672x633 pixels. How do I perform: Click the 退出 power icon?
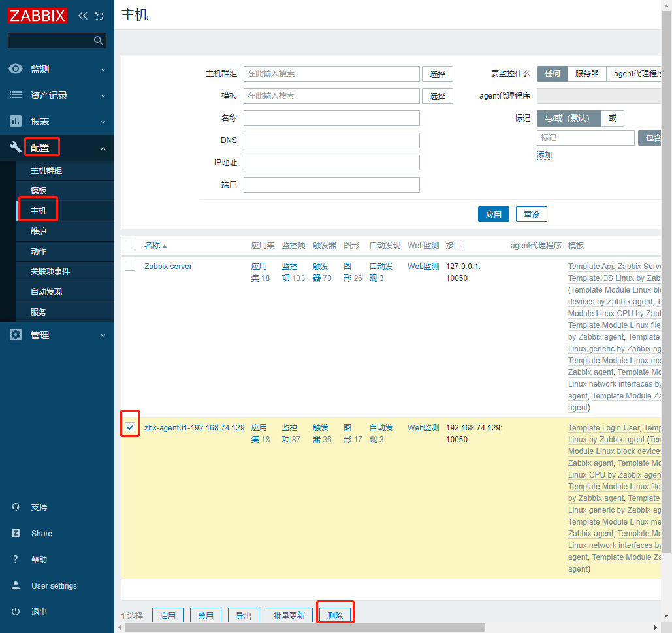point(16,612)
